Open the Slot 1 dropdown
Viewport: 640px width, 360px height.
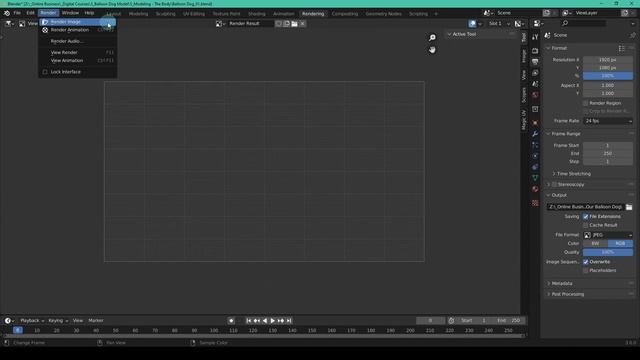pos(498,24)
